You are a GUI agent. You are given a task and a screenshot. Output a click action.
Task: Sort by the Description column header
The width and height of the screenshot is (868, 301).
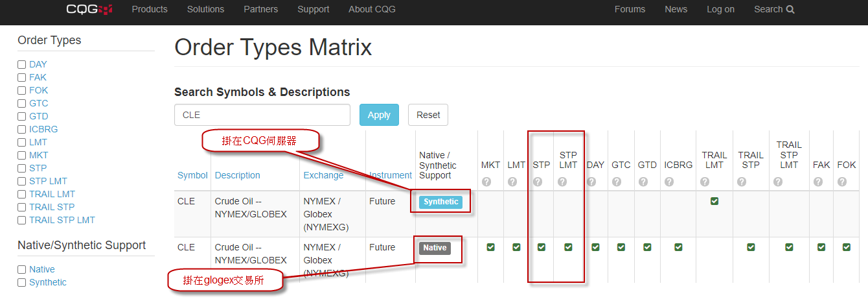pos(238,175)
